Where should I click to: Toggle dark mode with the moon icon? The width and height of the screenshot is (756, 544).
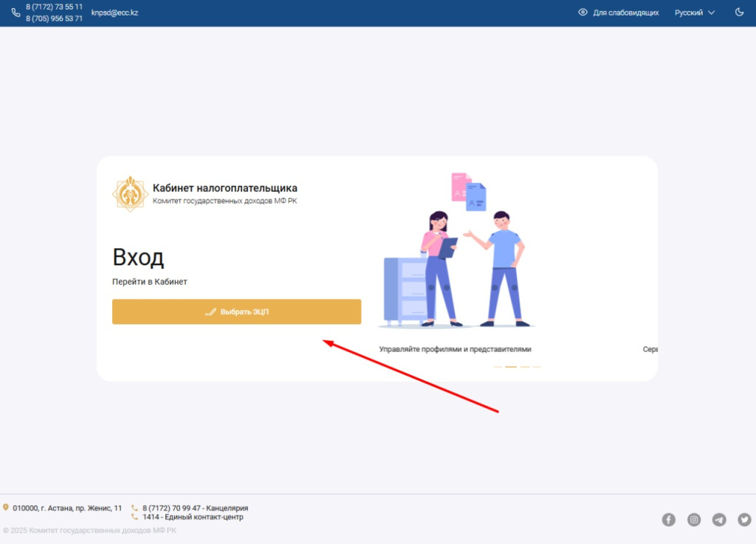[740, 12]
